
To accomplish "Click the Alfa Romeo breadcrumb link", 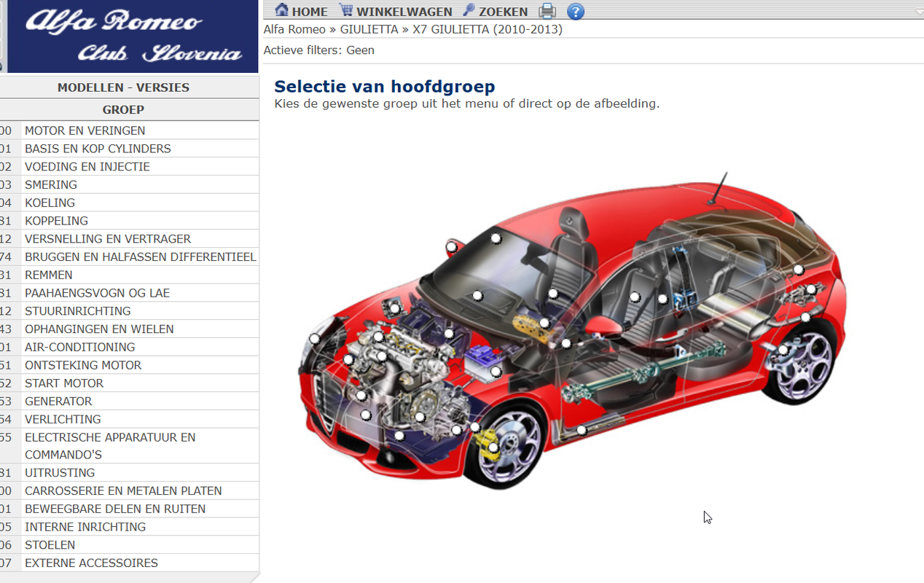I will tap(295, 30).
